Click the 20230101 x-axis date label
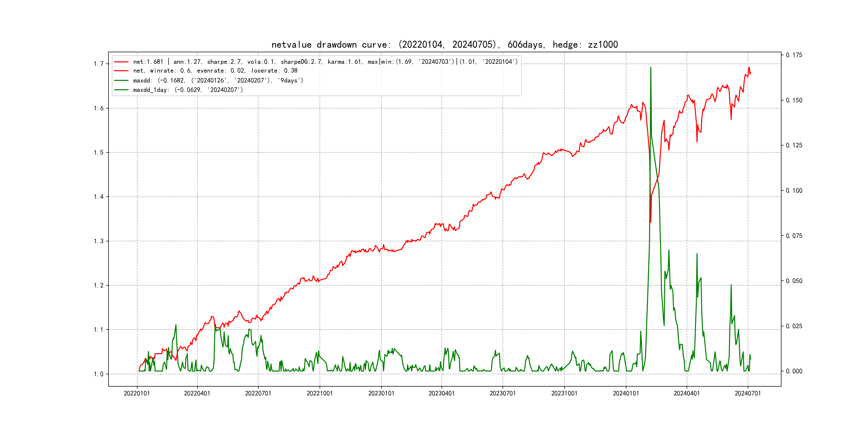Viewport: 868px width, 434px height. (381, 393)
